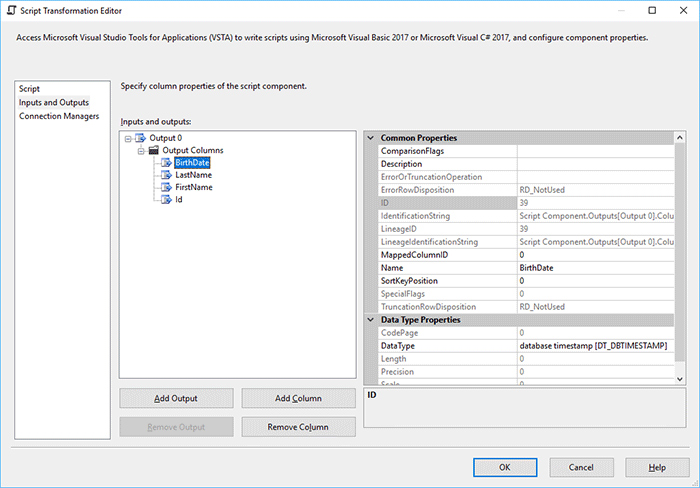Click the Output 0 node icon
700x488 pixels.
(140, 138)
